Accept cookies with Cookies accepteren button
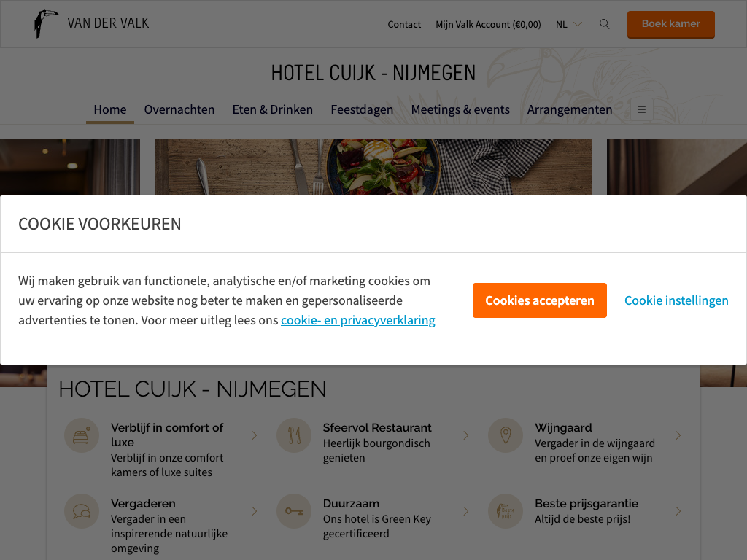This screenshot has width=747, height=560. [x=539, y=300]
